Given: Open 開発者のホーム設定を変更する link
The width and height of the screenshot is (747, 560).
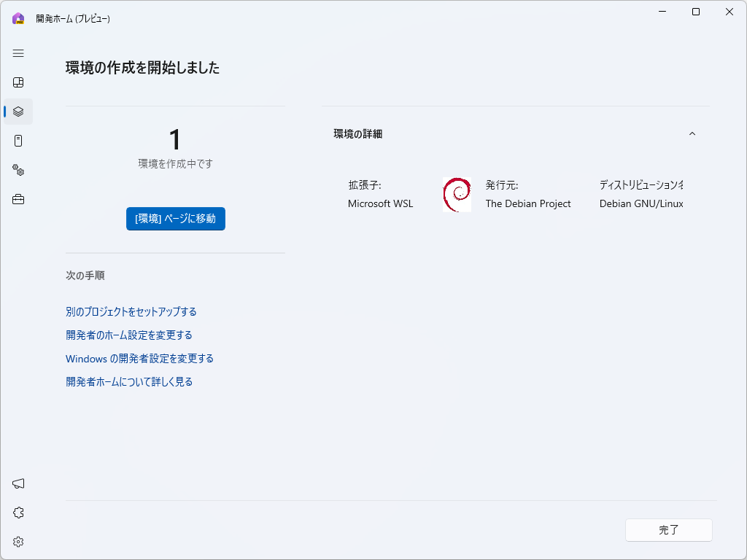Looking at the screenshot, I should (x=128, y=335).
